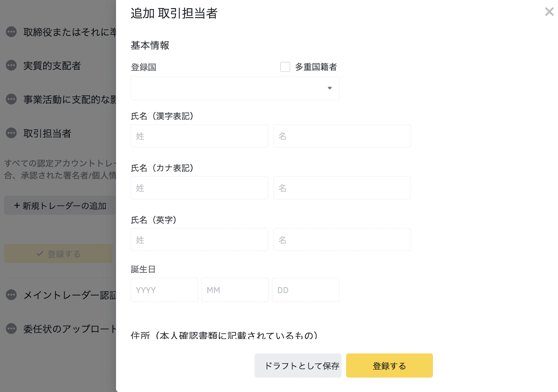Click status icon beside 実質的支配者
The width and height of the screenshot is (558, 392).
click(11, 66)
